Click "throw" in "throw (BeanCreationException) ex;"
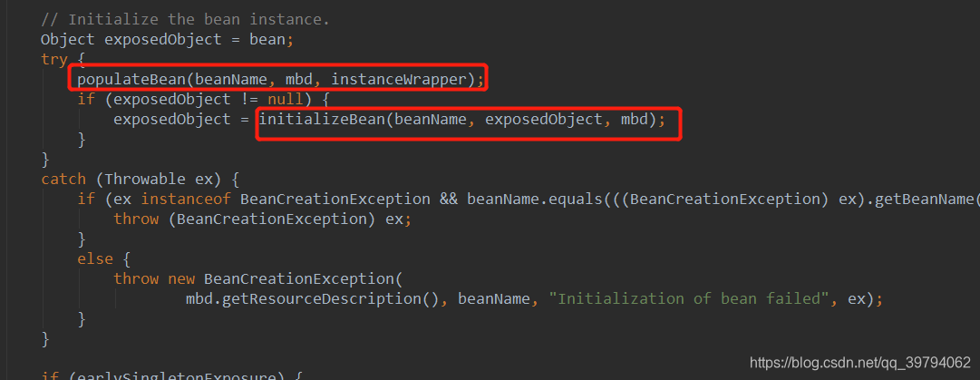Viewport: 980px width, 380px height. tap(136, 219)
